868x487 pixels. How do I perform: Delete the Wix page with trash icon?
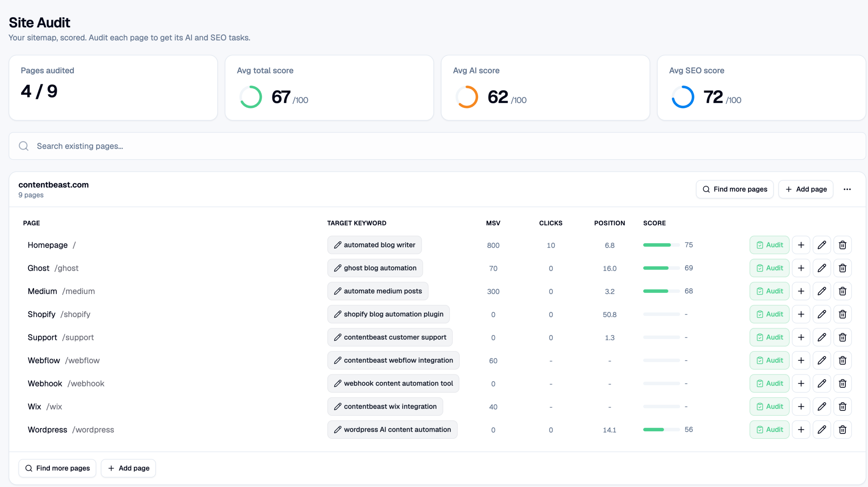click(x=842, y=407)
